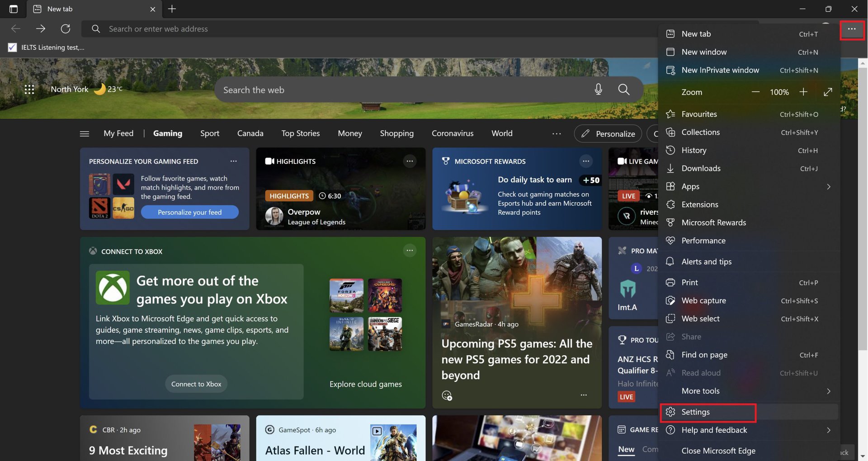Viewport: 868px width, 461px height.
Task: Open IELTS Listening test favourite bookmark
Action: pyautogui.click(x=46, y=48)
